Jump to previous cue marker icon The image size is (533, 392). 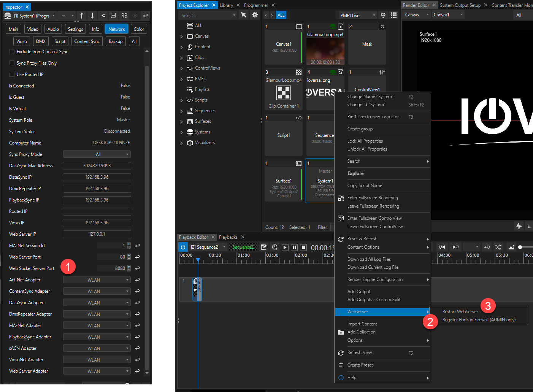[x=442, y=247]
